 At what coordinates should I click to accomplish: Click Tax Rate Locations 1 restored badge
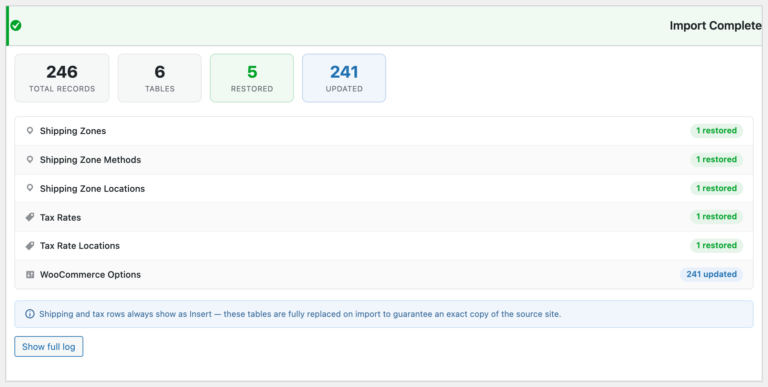[x=717, y=245]
